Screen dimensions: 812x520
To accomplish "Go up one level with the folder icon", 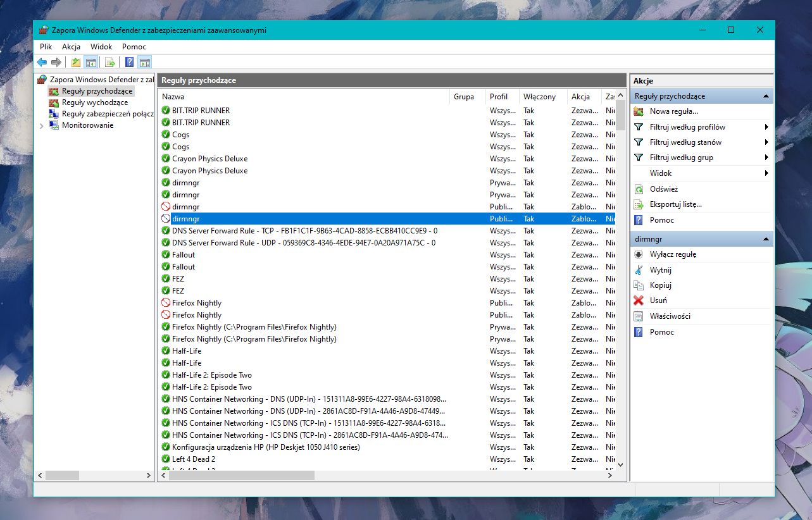I will click(x=76, y=62).
